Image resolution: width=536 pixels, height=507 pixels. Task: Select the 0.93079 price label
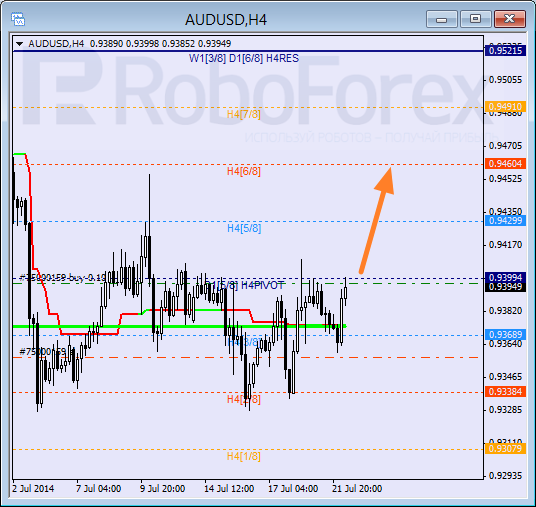coord(505,448)
